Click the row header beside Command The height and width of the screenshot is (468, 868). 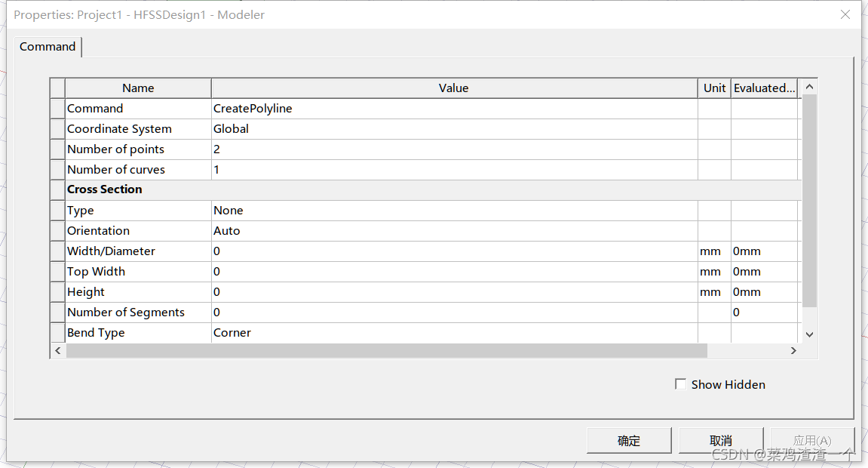57,109
